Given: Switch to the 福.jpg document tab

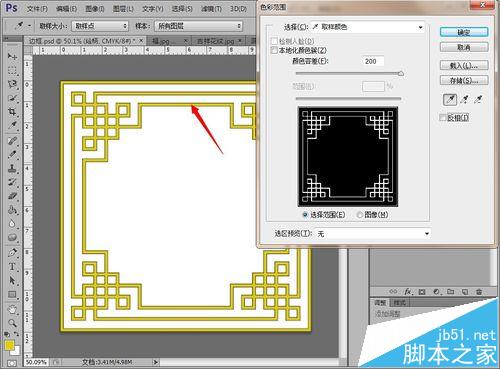Looking at the screenshot, I should click(169, 41).
